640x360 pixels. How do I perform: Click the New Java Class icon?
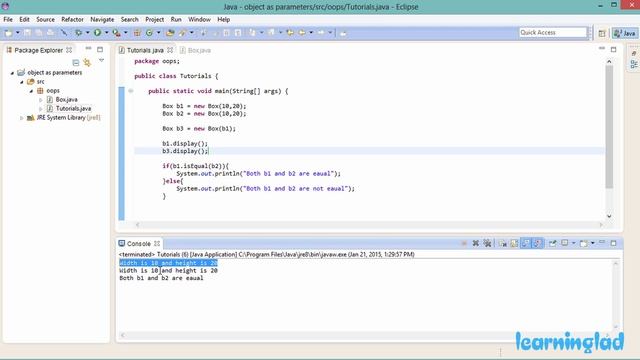[x=149, y=33]
